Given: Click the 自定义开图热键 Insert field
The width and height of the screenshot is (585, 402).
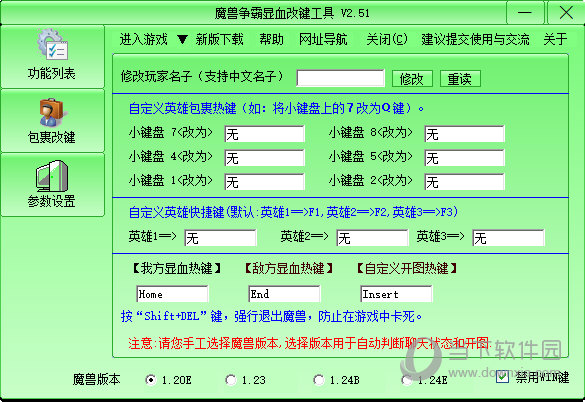Looking at the screenshot, I should (396, 294).
